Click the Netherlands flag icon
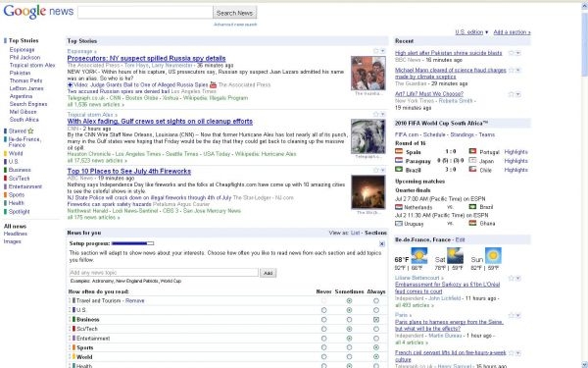Screen dimensions: 588x368 (399, 207)
